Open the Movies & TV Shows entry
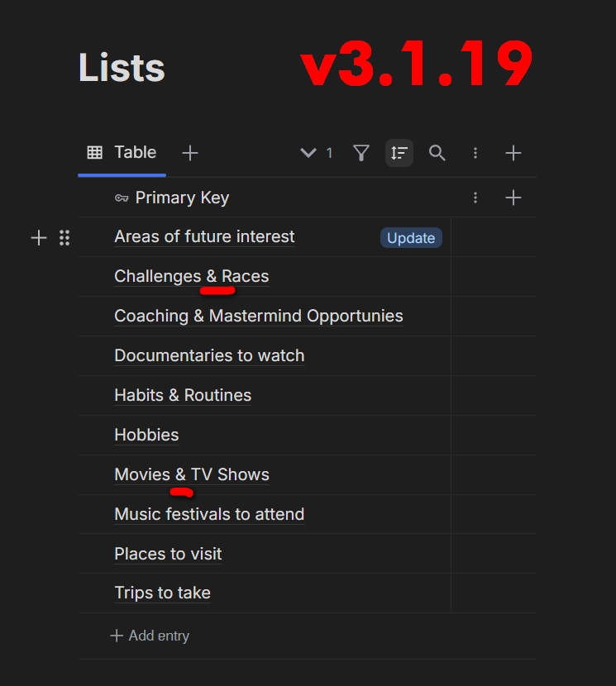 tap(191, 474)
